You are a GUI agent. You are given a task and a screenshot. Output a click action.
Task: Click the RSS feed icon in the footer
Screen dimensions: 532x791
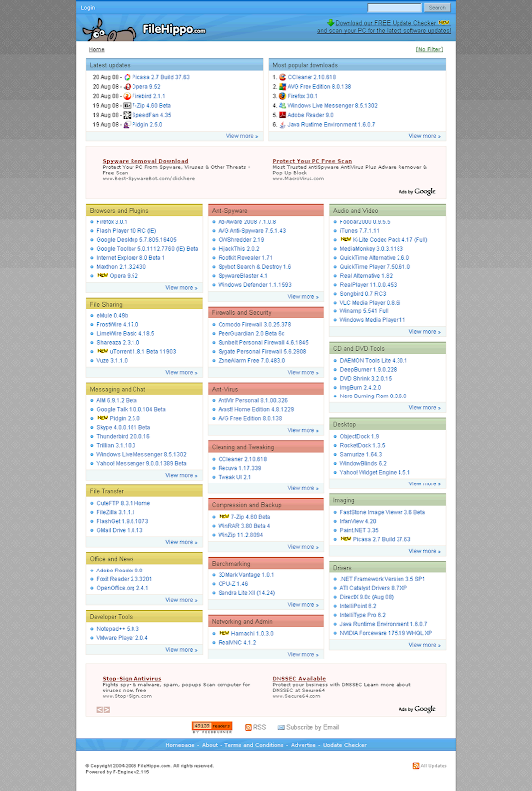(x=248, y=727)
